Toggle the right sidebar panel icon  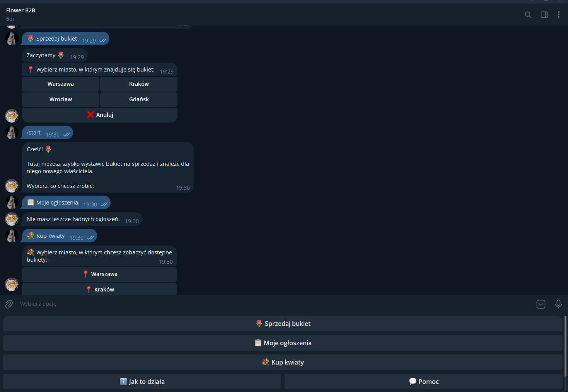(544, 15)
